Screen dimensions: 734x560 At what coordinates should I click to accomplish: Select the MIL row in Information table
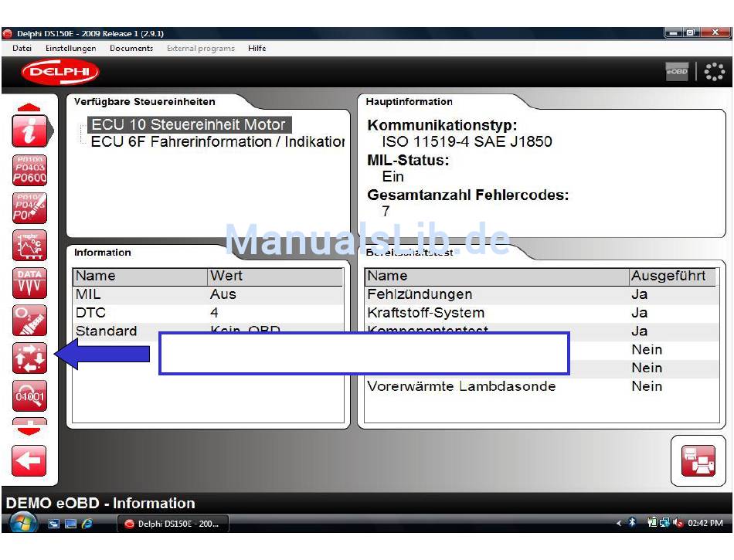point(208,294)
